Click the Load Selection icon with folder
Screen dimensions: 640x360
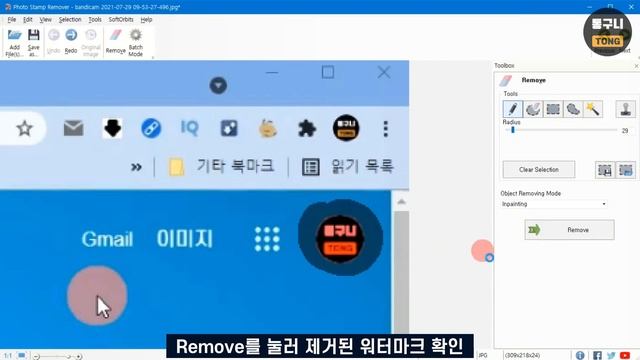point(625,170)
